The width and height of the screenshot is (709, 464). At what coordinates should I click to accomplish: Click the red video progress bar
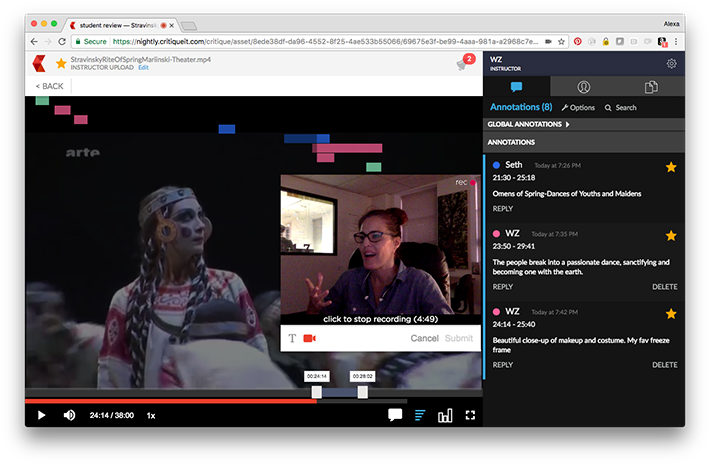pos(170,401)
